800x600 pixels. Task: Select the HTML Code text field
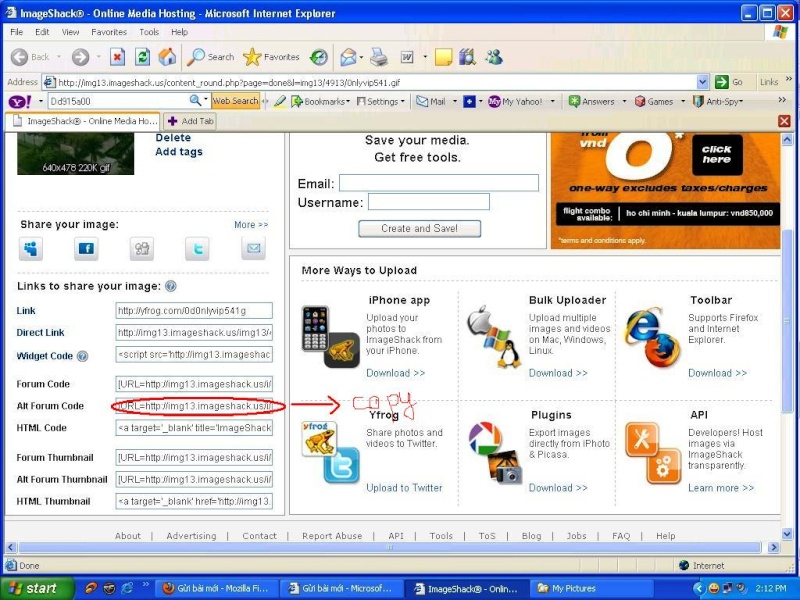tap(194, 428)
